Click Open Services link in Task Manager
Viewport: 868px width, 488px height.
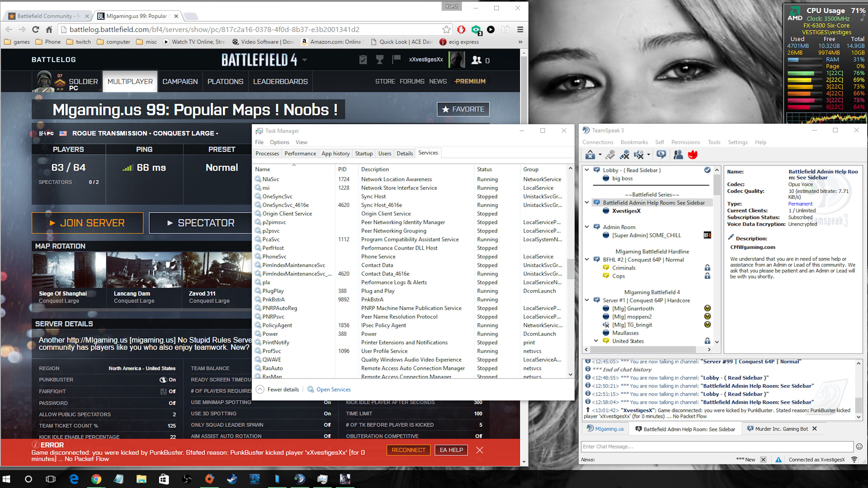(333, 389)
